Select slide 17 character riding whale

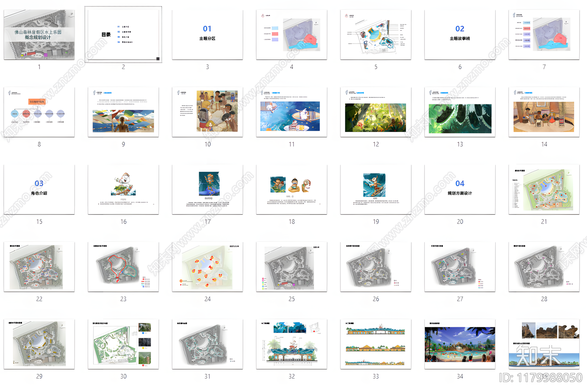coord(207,189)
